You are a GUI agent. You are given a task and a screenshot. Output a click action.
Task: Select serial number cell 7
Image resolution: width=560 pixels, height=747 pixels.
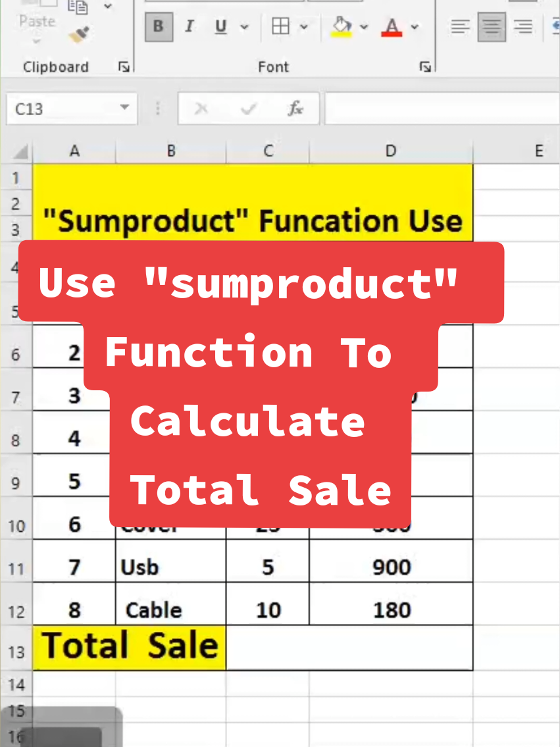(x=74, y=561)
